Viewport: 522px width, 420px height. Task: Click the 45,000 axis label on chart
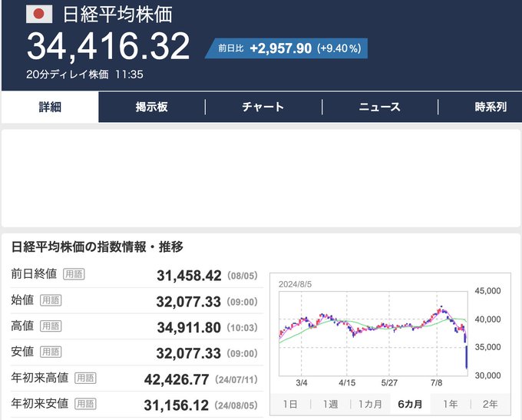tap(487, 291)
